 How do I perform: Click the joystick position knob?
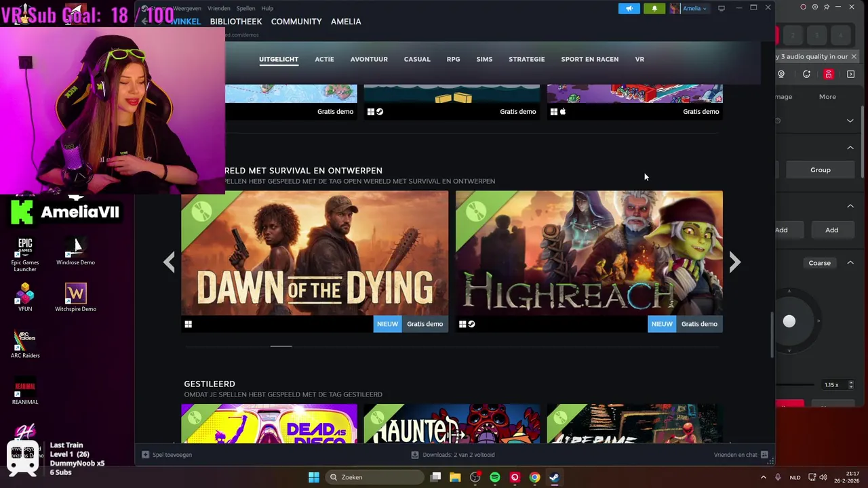789,321
